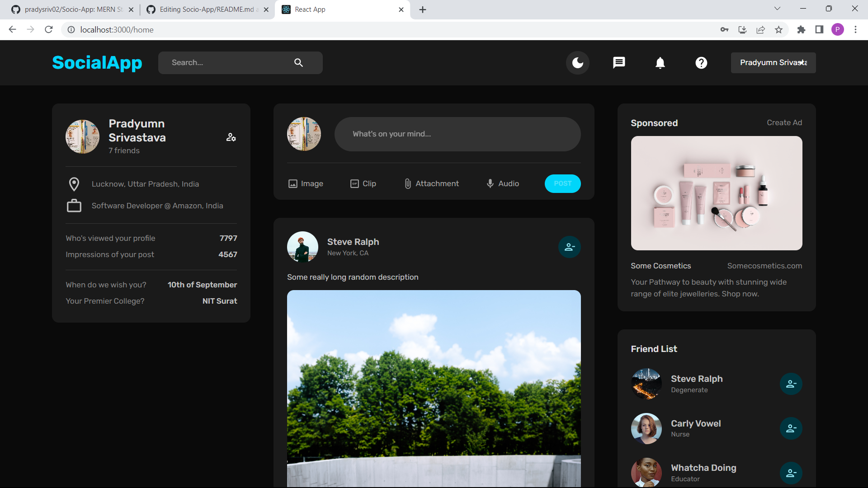The image size is (868, 488).
Task: Click the POST button
Action: pyautogui.click(x=562, y=183)
